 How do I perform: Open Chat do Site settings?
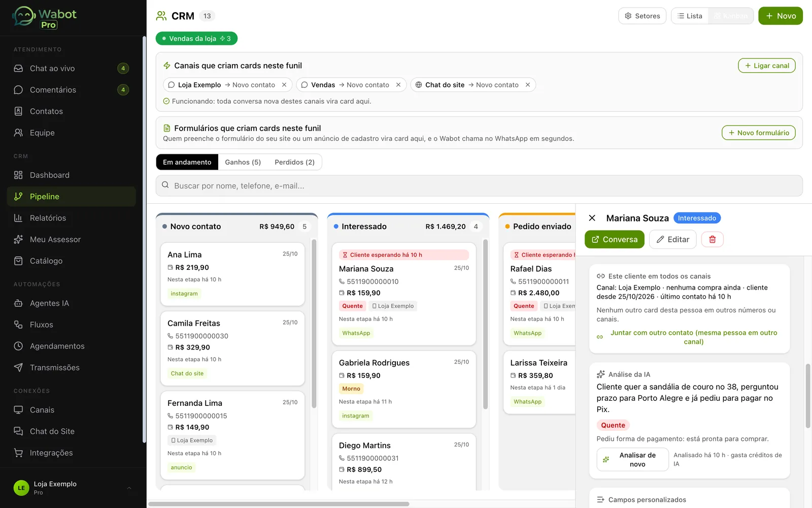click(71, 431)
